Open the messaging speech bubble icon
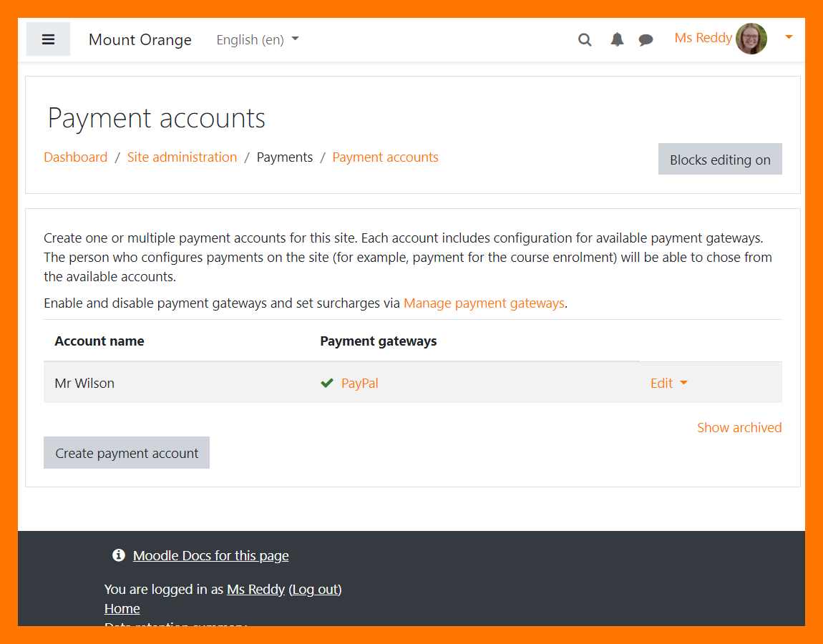The height and width of the screenshot is (644, 823). tap(646, 40)
